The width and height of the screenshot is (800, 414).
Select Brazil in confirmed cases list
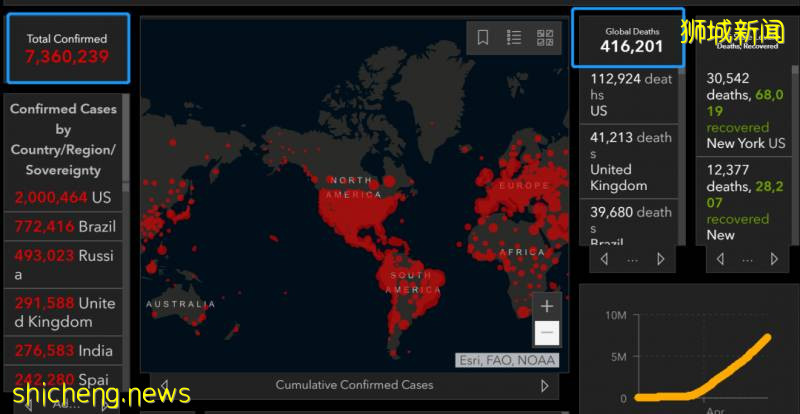click(x=62, y=227)
